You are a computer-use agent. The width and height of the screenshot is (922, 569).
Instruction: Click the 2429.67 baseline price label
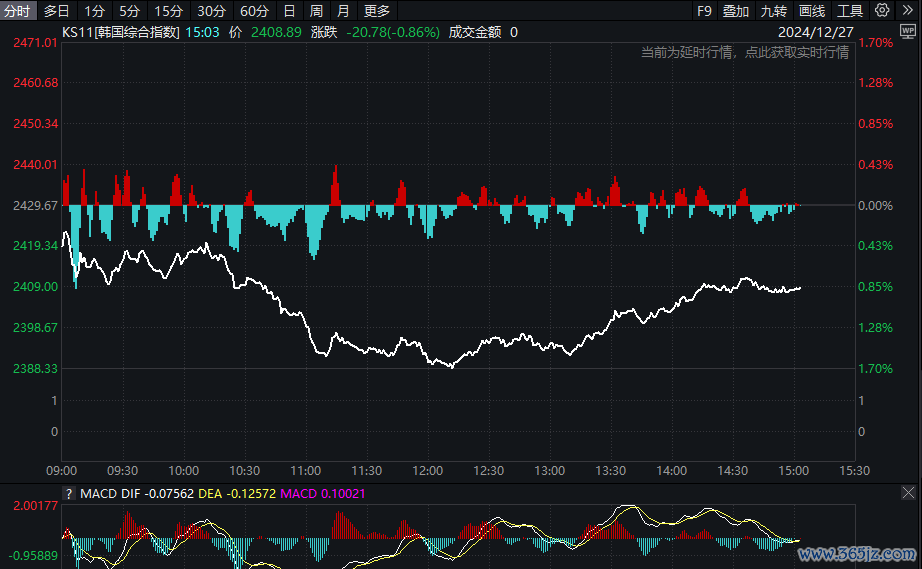(36, 206)
